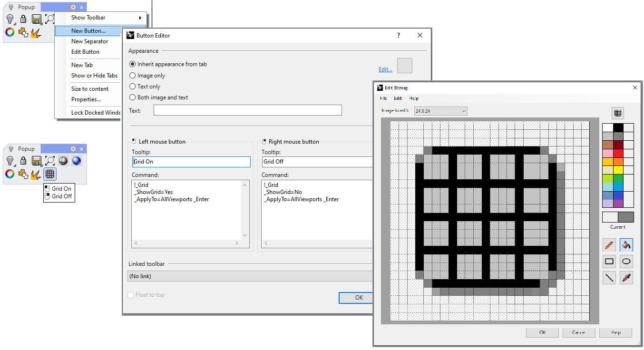Click the puzzle piece icon in Popup toolbar with open menu
644x350 pixels.
click(23, 32)
